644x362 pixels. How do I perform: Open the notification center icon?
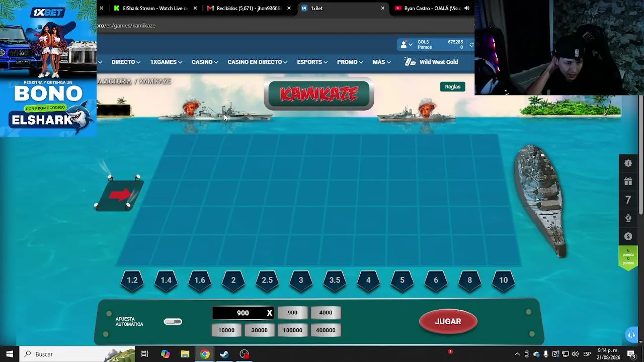pyautogui.click(x=631, y=354)
